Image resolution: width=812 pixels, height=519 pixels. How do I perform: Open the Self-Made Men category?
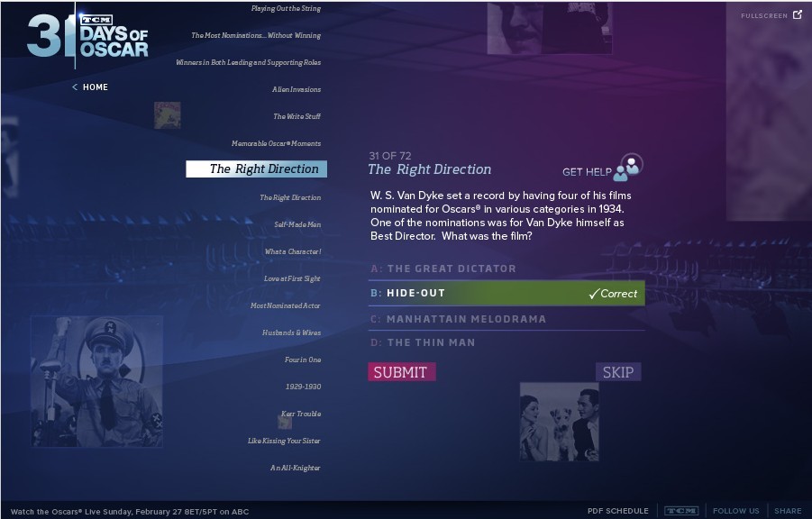pyautogui.click(x=297, y=224)
